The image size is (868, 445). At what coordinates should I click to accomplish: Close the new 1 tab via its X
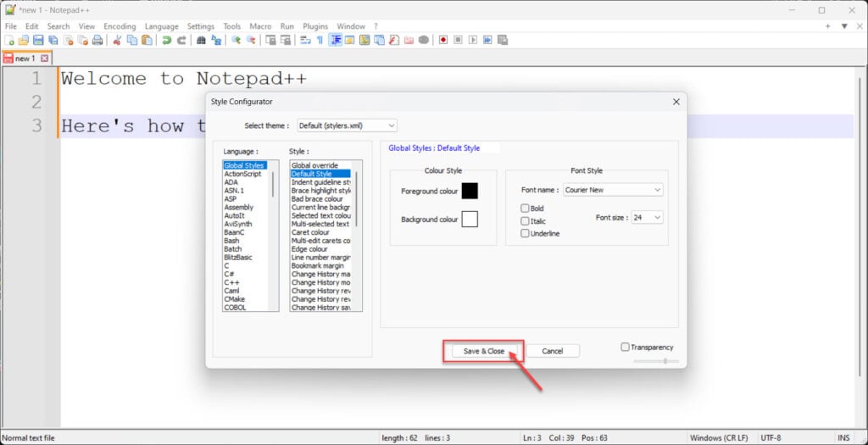click(45, 58)
